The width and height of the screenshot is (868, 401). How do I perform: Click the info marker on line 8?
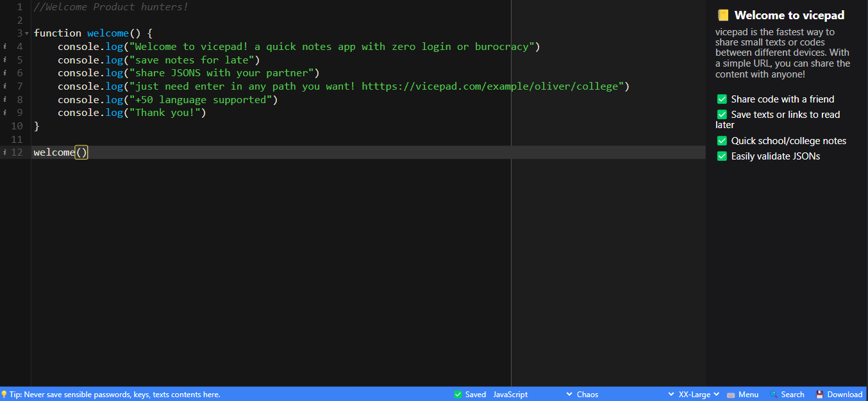coord(4,100)
